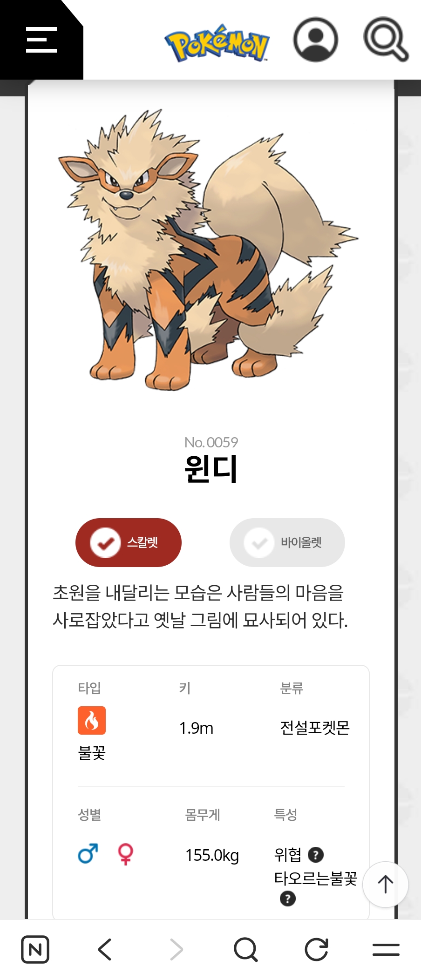Open Naver home N icon
The width and height of the screenshot is (421, 980).
pyautogui.click(x=35, y=949)
